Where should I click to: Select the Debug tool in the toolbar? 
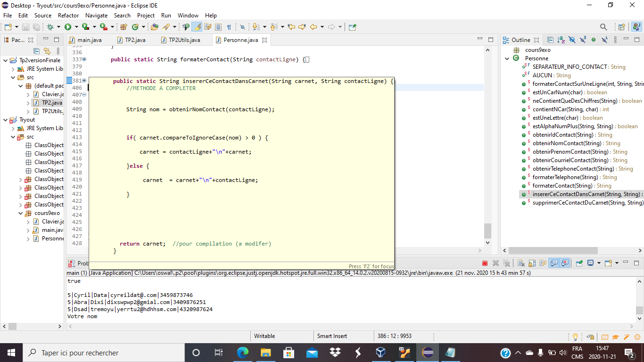(50, 27)
